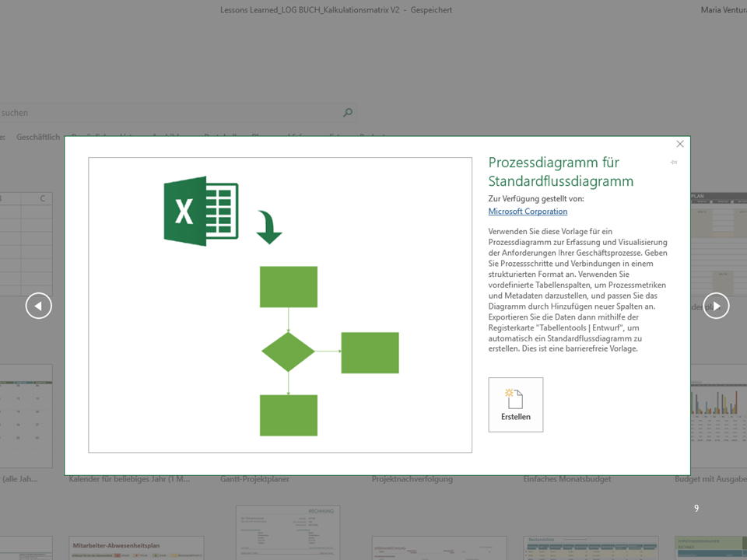Click the Maria Ventura account name
Viewport: 747px width, 560px height.
[724, 10]
